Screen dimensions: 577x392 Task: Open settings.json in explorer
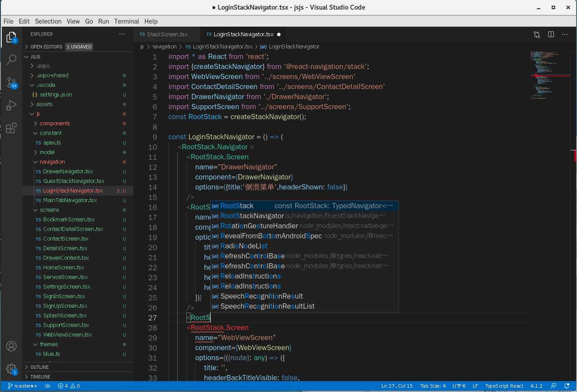(x=78, y=95)
